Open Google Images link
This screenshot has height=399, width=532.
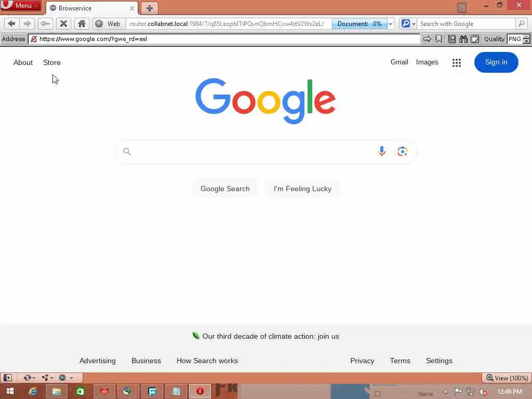coord(427,62)
